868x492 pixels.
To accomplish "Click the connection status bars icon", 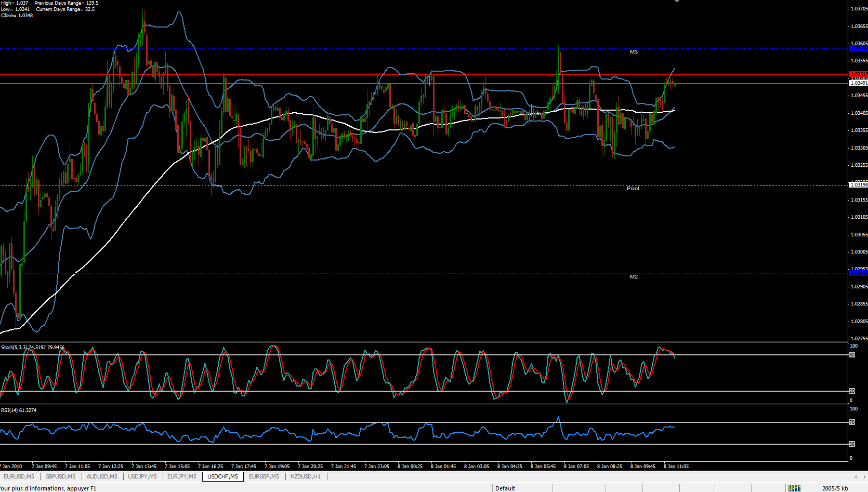I will point(794,488).
